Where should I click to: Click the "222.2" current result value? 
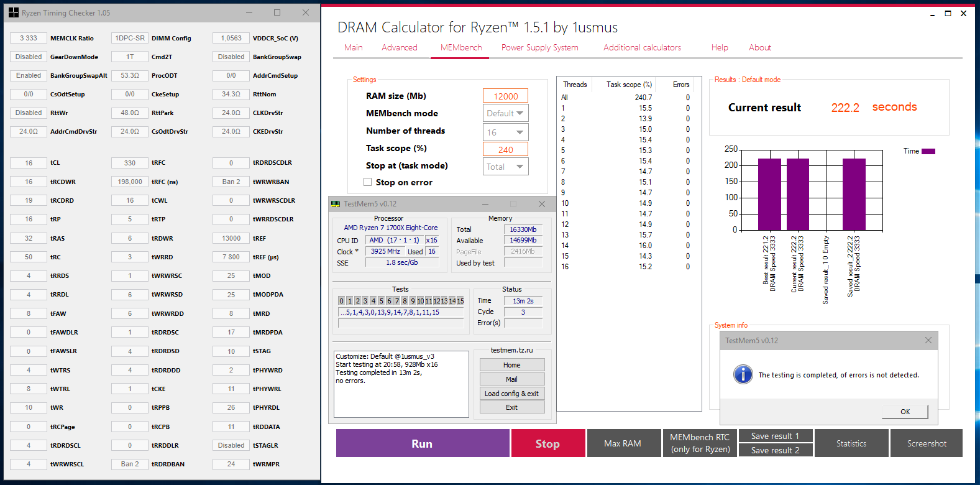(845, 108)
